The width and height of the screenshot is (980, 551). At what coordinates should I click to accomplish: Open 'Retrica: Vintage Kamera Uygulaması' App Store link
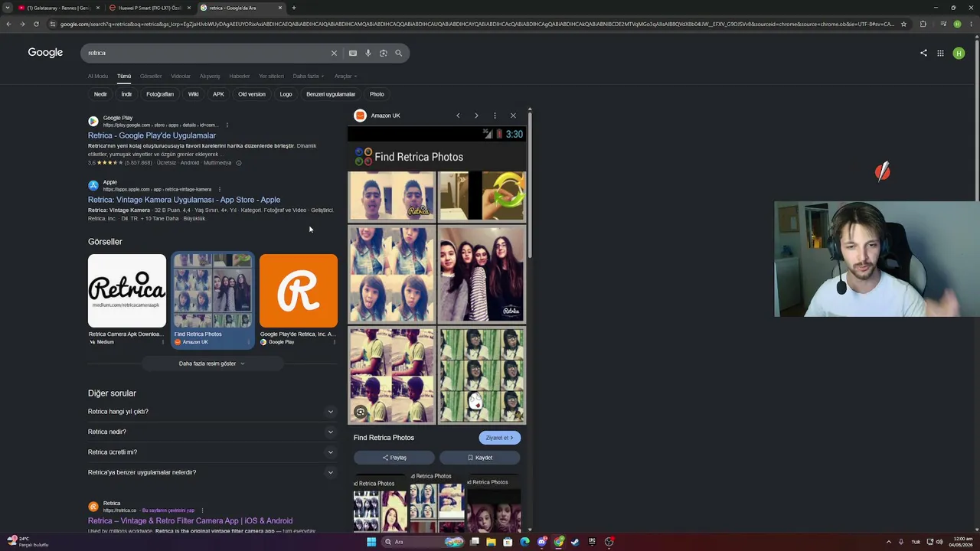tap(184, 200)
